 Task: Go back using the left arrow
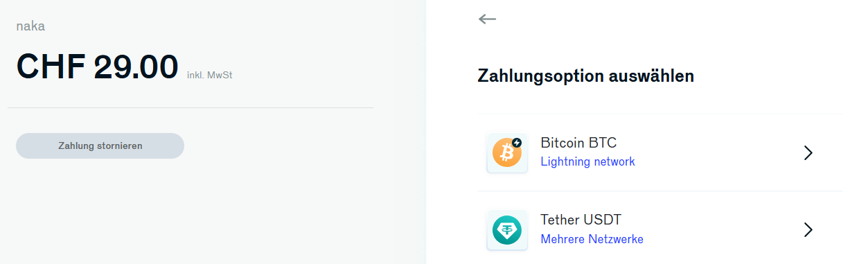tap(487, 19)
